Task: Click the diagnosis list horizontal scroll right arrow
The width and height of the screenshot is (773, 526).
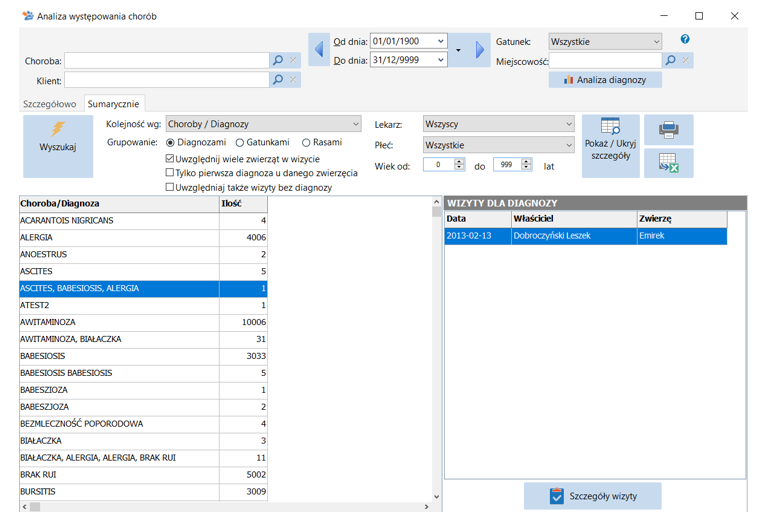Action: click(x=426, y=507)
